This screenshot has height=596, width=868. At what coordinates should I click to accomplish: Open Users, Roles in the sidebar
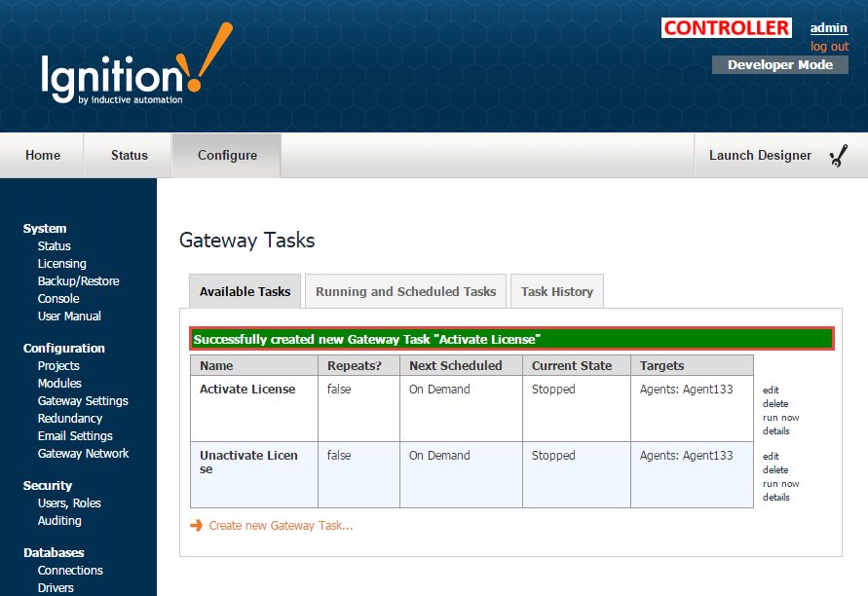69,503
